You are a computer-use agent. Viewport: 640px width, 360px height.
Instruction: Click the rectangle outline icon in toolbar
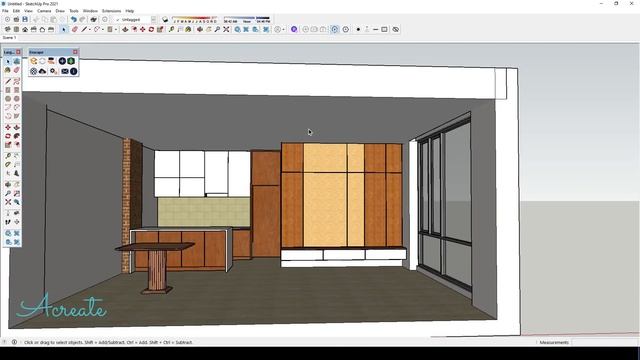384,29
